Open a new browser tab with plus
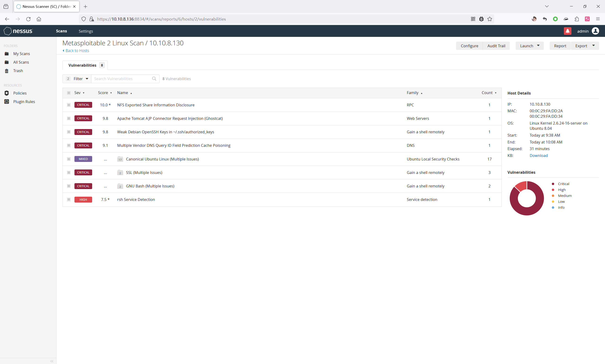Viewport: 605px width, 364px height. point(85,7)
